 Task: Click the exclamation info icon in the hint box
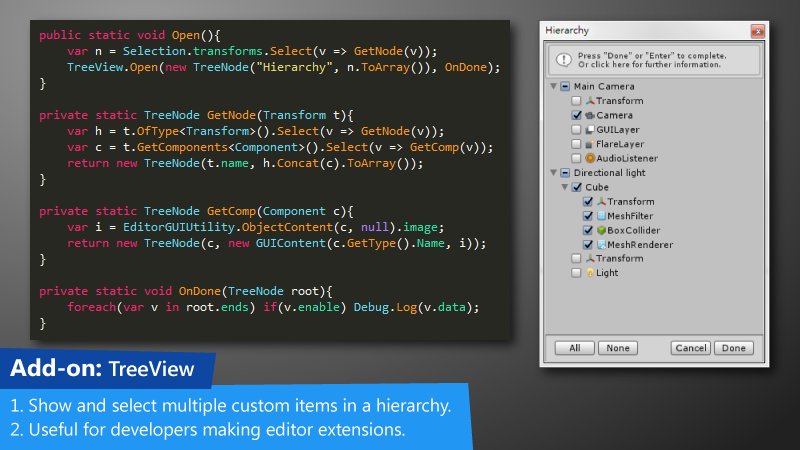(x=564, y=60)
